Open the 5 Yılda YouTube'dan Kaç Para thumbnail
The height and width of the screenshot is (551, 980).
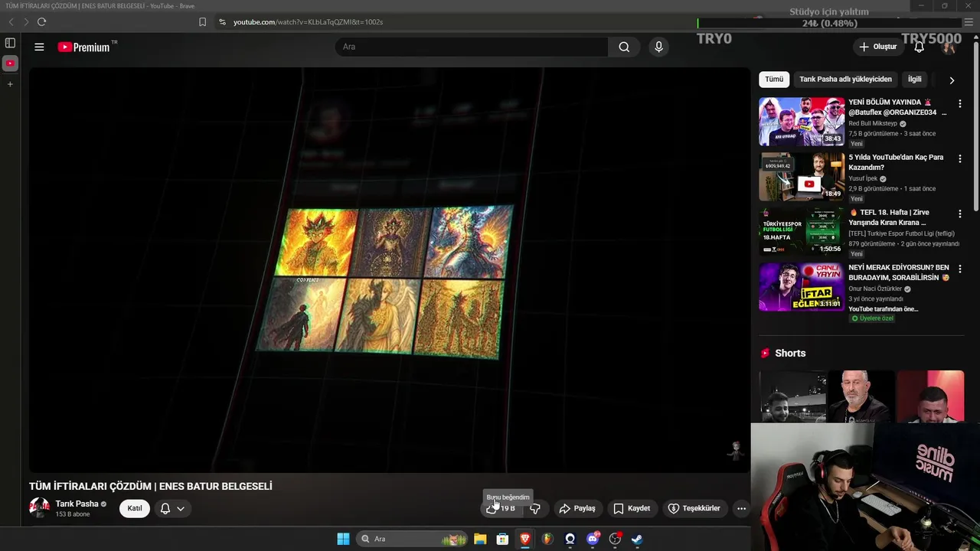(802, 176)
